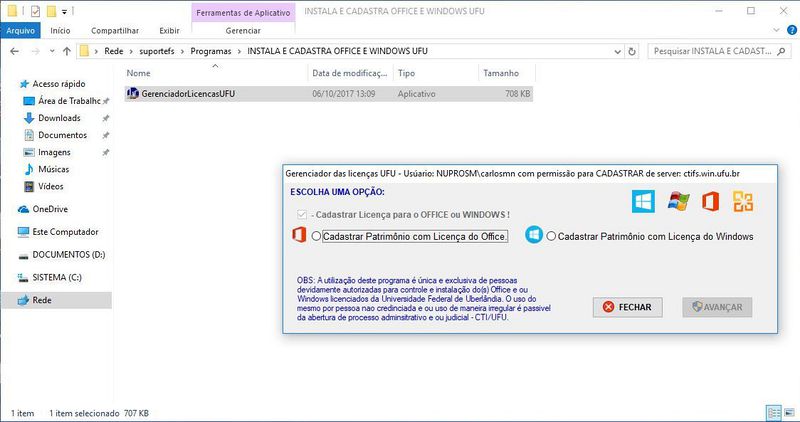Expand the Rede breadcrumb chevron
This screenshot has height=422, width=800.
(x=131, y=51)
